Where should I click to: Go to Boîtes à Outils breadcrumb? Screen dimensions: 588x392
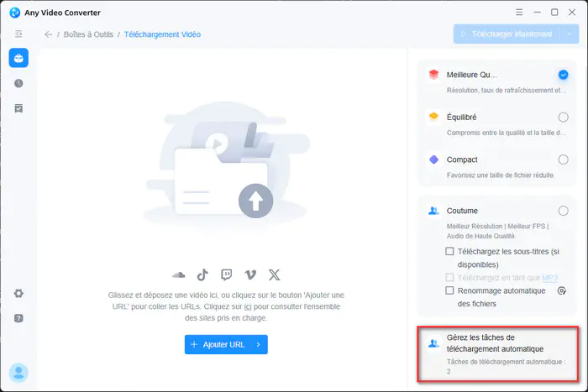[88, 34]
